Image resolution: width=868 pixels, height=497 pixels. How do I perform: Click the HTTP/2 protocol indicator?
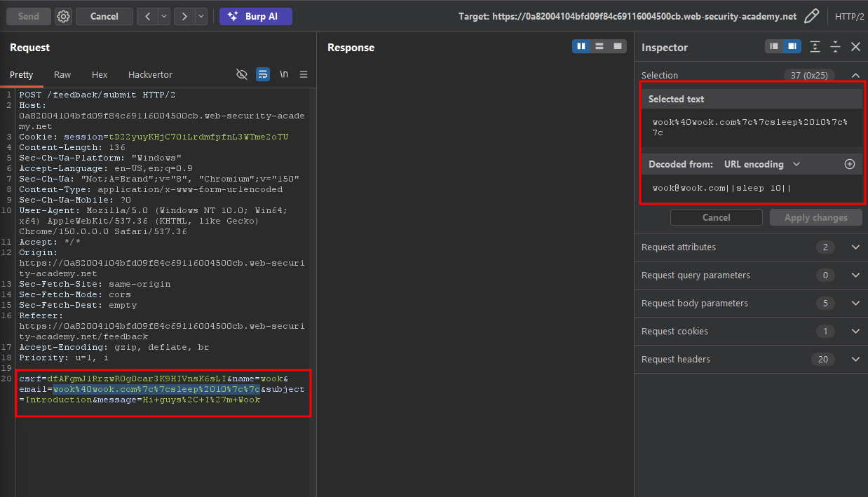pyautogui.click(x=849, y=16)
